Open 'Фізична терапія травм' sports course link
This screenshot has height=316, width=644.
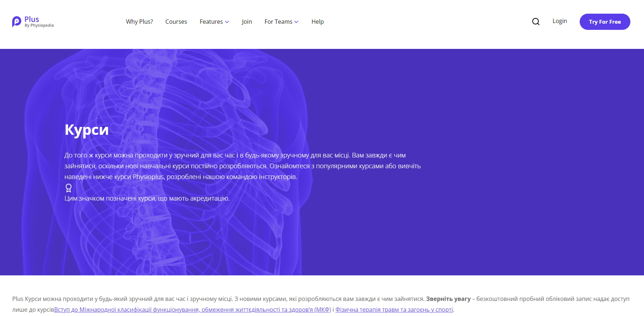click(x=394, y=310)
